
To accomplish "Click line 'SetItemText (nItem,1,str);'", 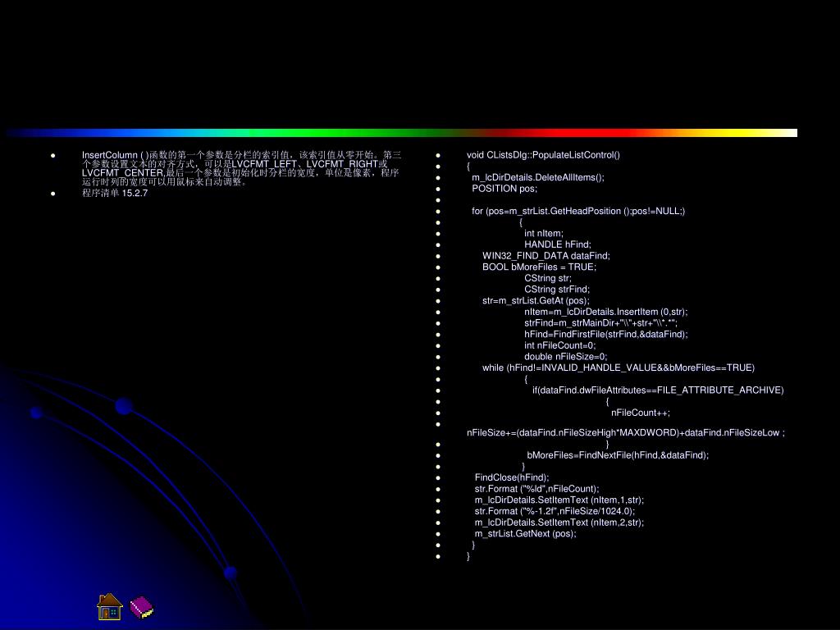I will (x=559, y=500).
